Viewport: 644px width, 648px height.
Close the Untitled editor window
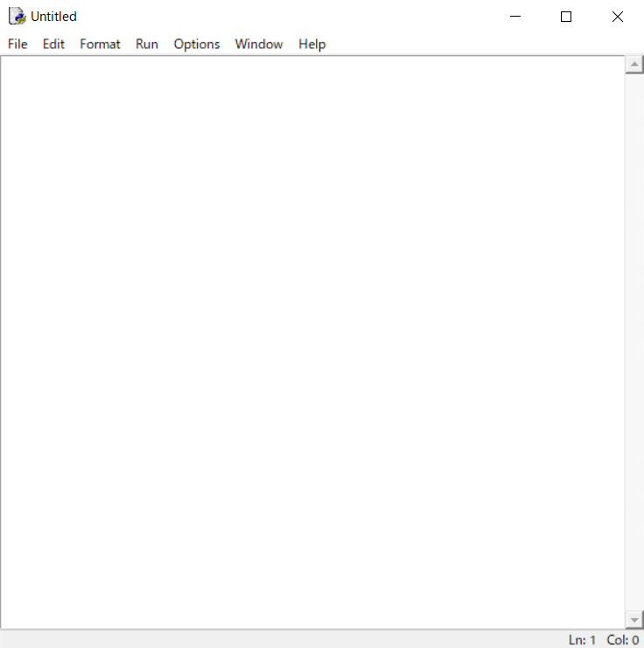618,17
